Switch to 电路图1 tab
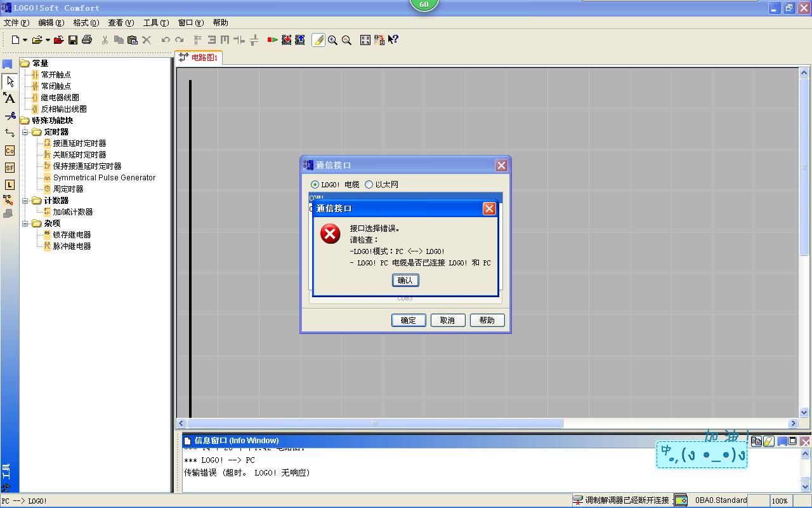Screen dimensions: 812x508 [x=199, y=57]
